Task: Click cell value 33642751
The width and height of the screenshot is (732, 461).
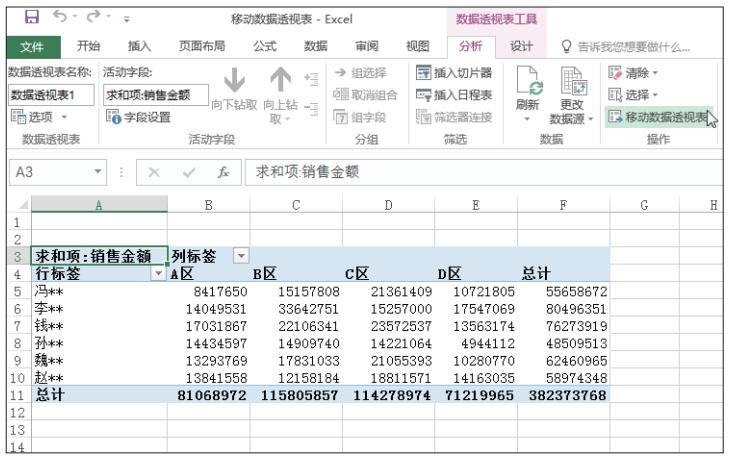Action: pyautogui.click(x=309, y=309)
